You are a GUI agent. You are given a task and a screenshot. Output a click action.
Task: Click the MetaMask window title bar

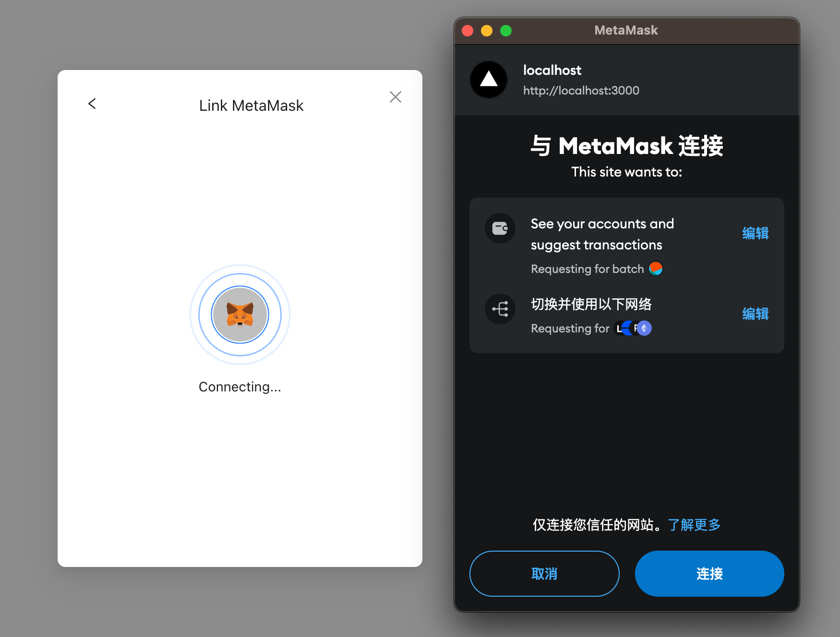tap(626, 30)
